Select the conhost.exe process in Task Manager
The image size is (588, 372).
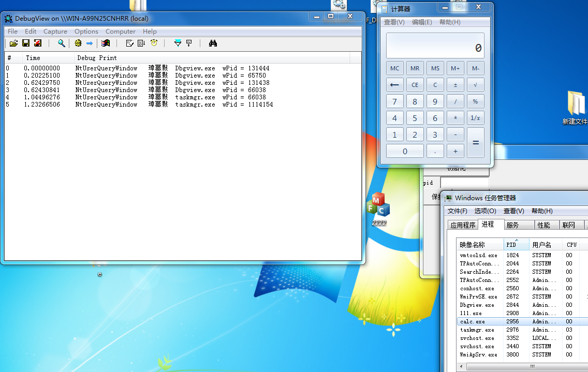click(522, 288)
